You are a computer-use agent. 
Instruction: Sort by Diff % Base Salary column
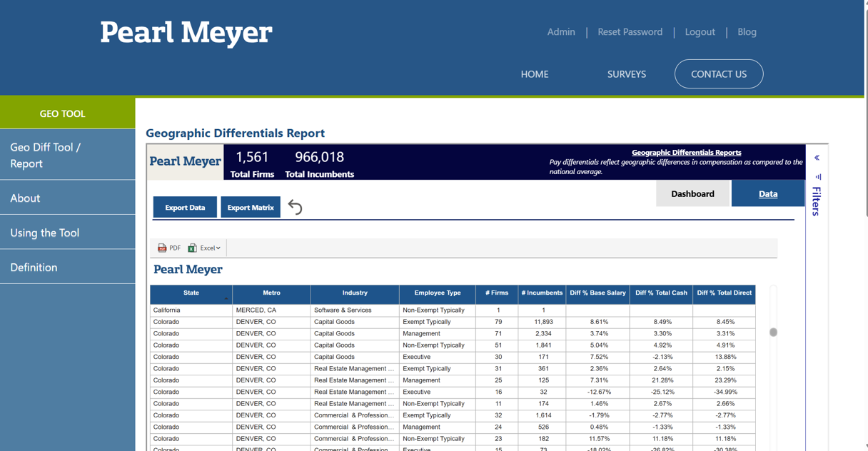pos(597,293)
